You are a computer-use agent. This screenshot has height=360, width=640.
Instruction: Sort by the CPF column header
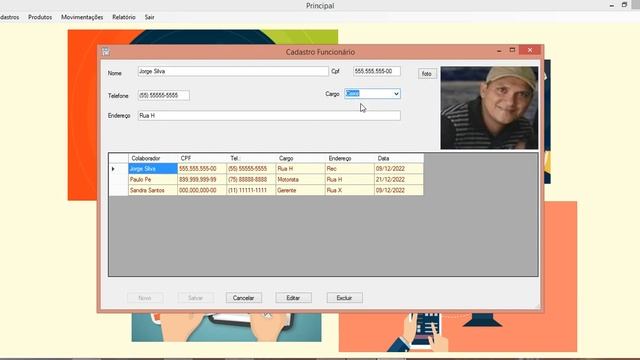[202, 158]
